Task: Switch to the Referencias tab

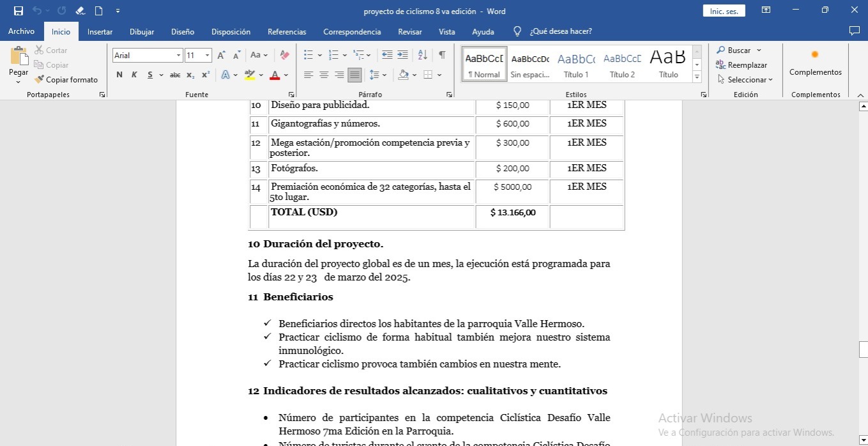Action: (x=287, y=32)
